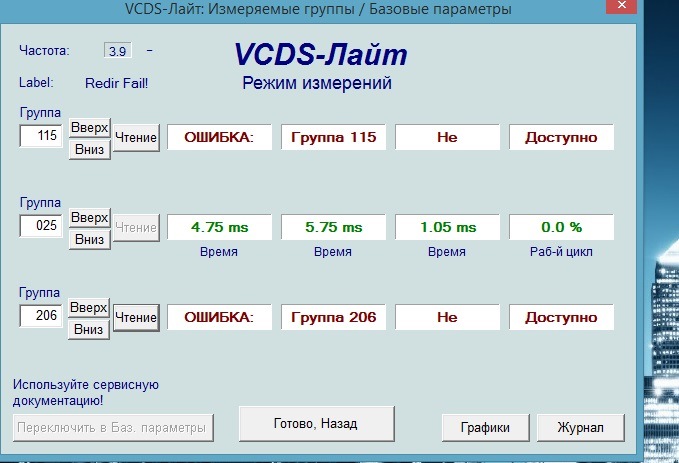Click Время label under 4.75 ms
This screenshot has height=463, width=679.
click(x=219, y=252)
